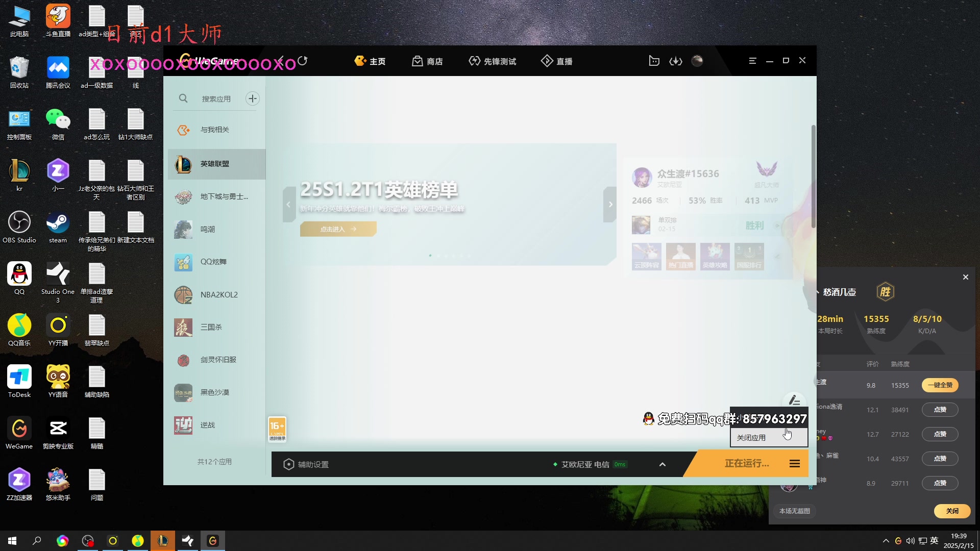Open the folder icon in WeGame header
Viewport: 980px width, 551px height.
pos(654,61)
